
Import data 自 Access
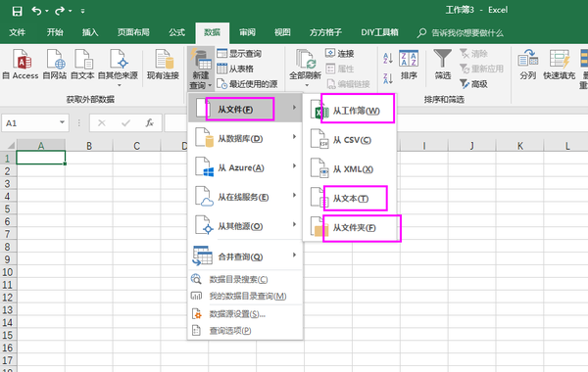pyautogui.click(x=21, y=64)
